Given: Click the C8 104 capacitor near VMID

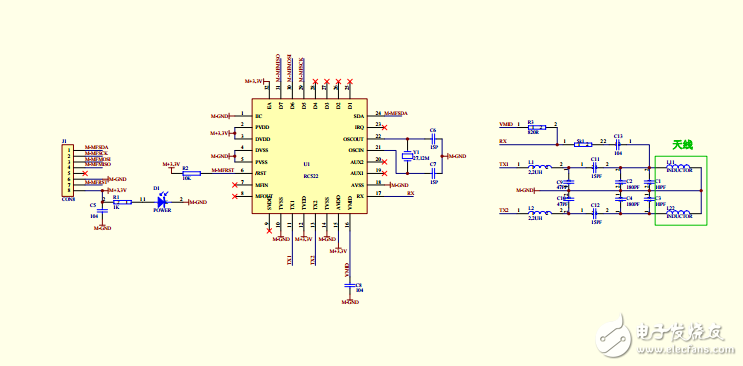Looking at the screenshot, I should click(350, 285).
